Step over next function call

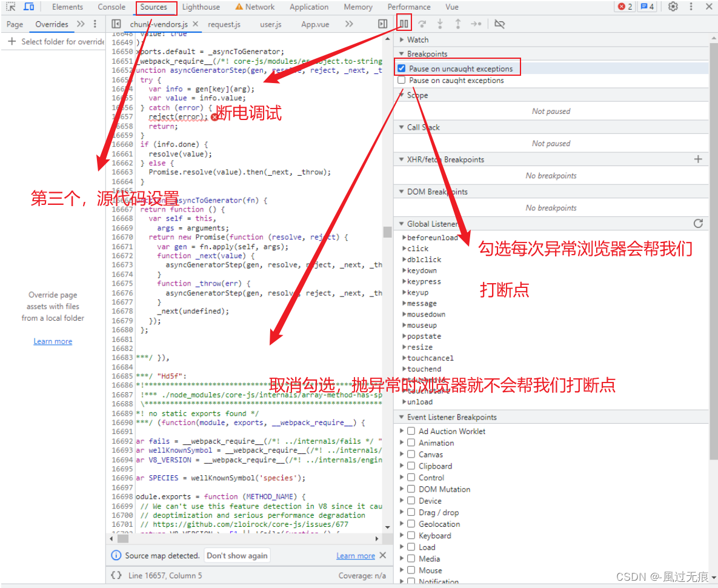coord(422,24)
